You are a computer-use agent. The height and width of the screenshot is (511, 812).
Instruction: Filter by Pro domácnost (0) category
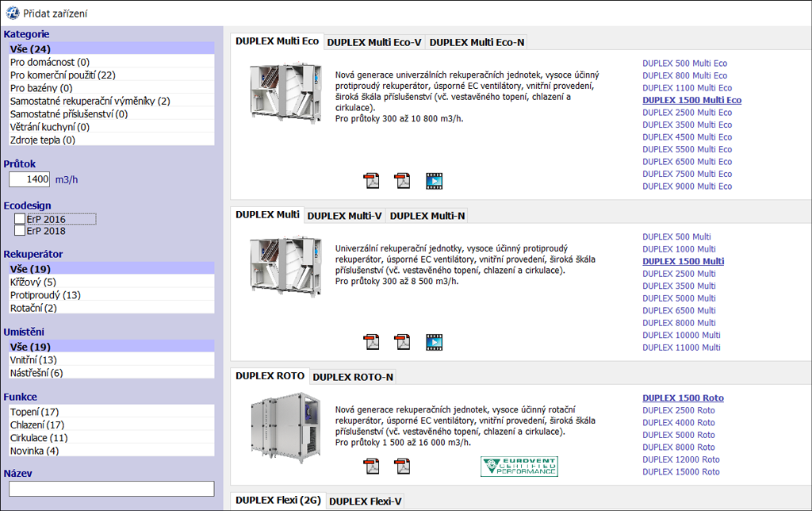click(x=111, y=62)
